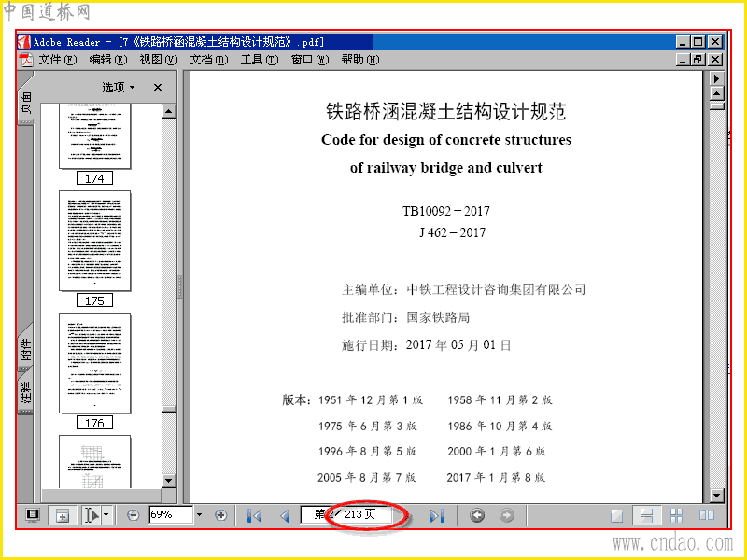Go to the previous page
Image resolution: width=747 pixels, height=560 pixels.
tap(285, 516)
